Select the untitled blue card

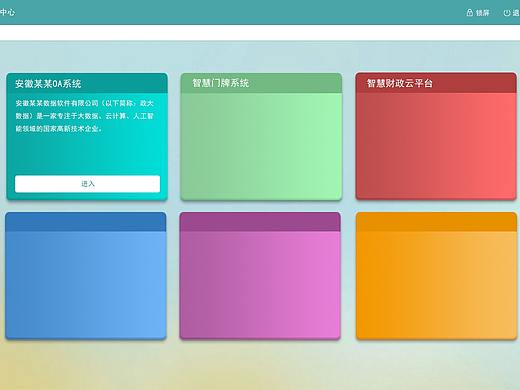[86, 276]
